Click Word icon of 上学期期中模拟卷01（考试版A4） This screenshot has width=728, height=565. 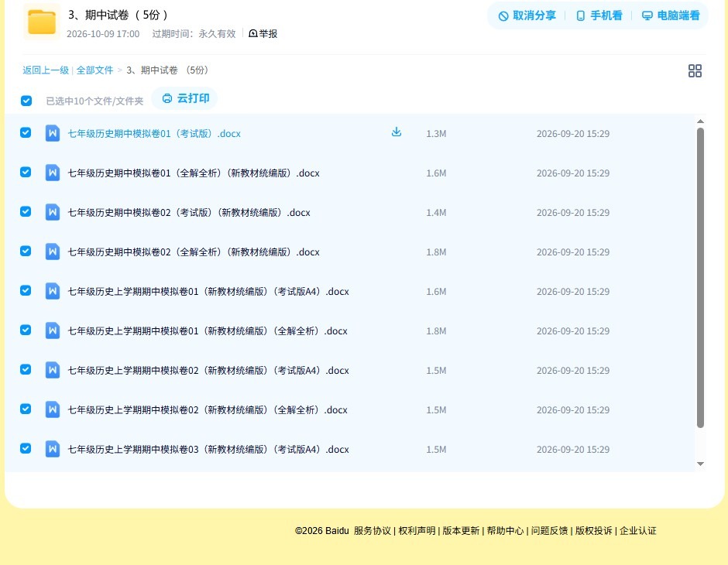(x=53, y=291)
